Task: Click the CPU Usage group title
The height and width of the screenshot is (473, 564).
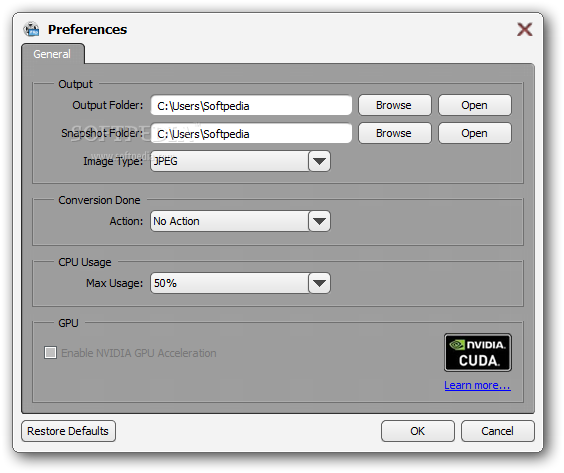Action: (85, 262)
